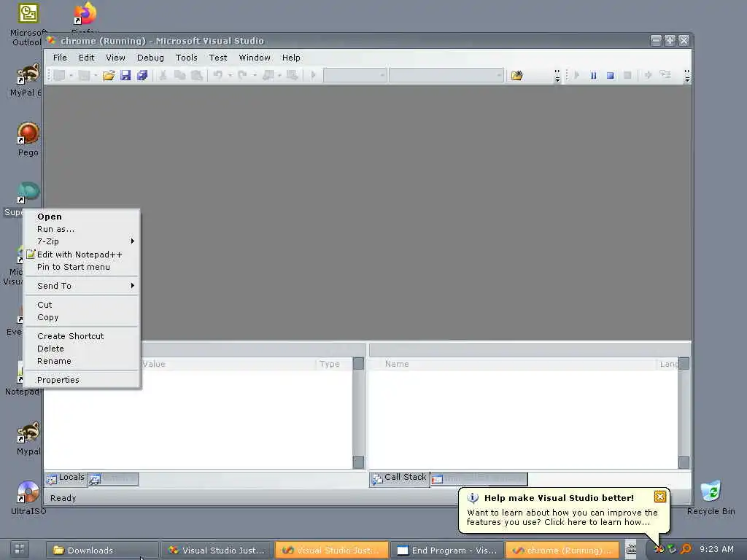The width and height of the screenshot is (747, 560).
Task: Expand the Debug toolbar options chevron
Action: (x=687, y=76)
